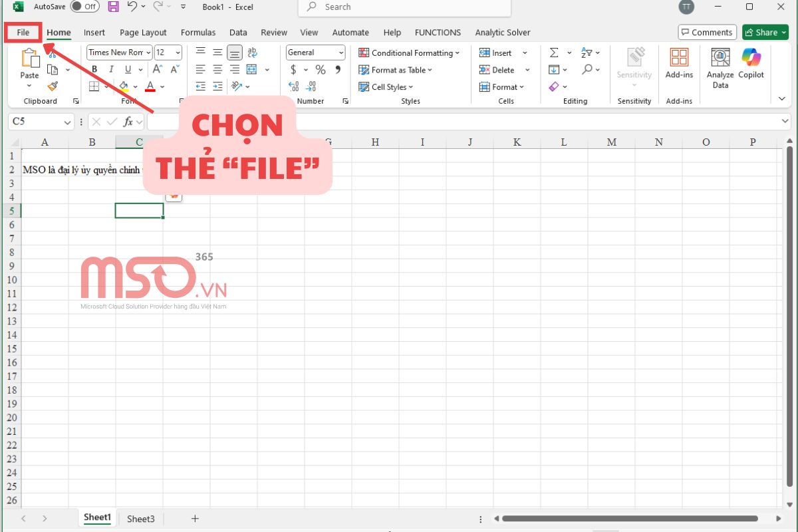
Task: Apply Comma Style number format
Action: pos(338,69)
